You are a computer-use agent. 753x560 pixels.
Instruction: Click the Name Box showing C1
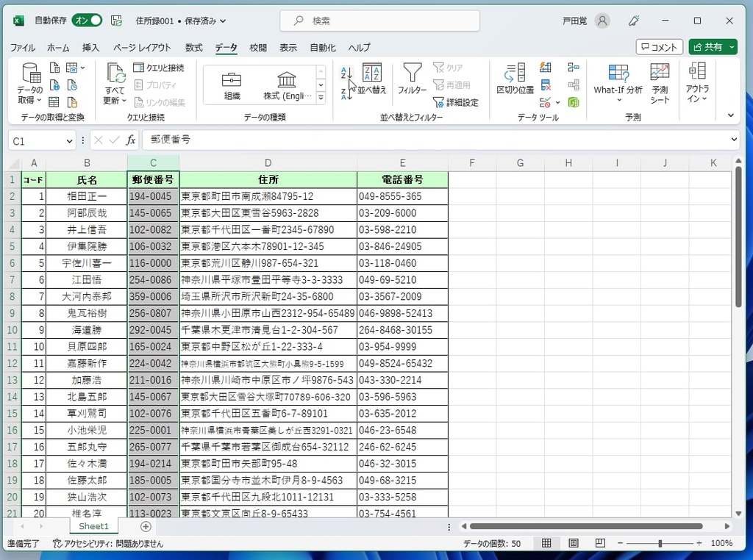(35, 141)
